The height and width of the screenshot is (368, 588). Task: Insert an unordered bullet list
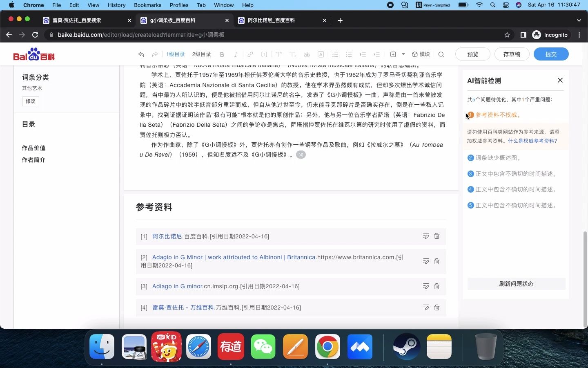(x=349, y=54)
